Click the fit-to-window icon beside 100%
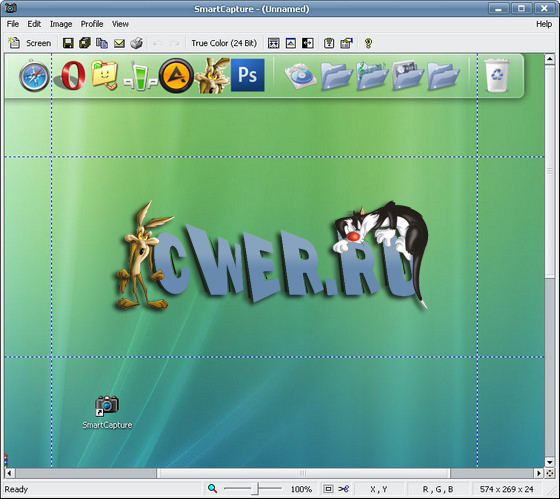 328,489
